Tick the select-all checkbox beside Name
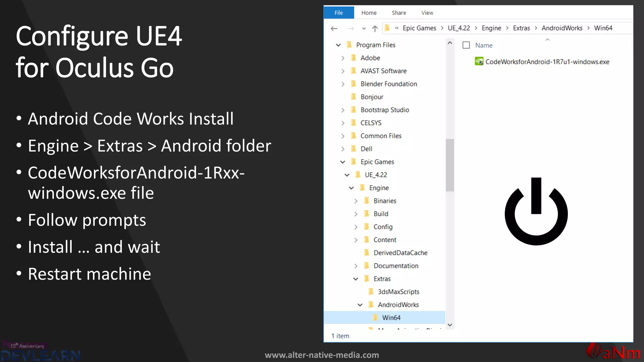The image size is (644, 362). pyautogui.click(x=466, y=45)
